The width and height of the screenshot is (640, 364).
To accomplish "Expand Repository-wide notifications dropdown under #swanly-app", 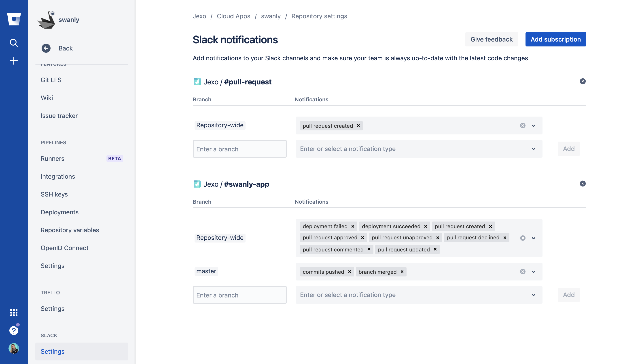I will (533, 238).
